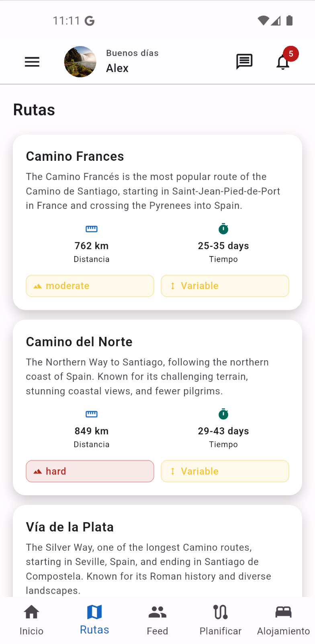This screenshot has height=644, width=315.
Task: Tap Variable chip on Camino Frances card
Action: [x=225, y=286]
